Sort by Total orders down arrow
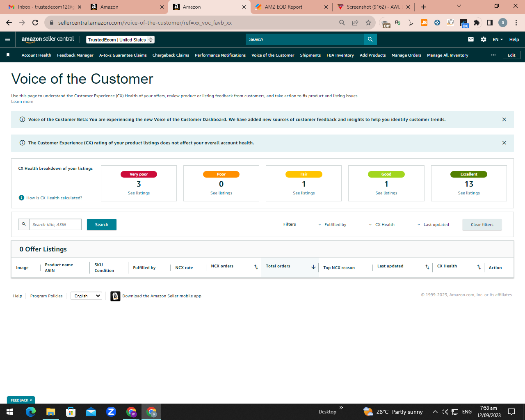Image resolution: width=525 pixels, height=420 pixels. point(313,267)
